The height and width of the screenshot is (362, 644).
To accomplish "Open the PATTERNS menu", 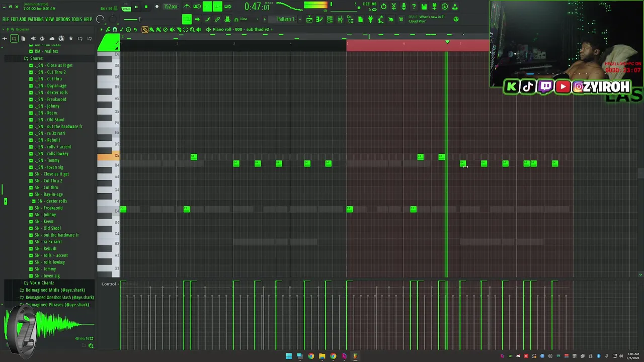I will pos(35,19).
